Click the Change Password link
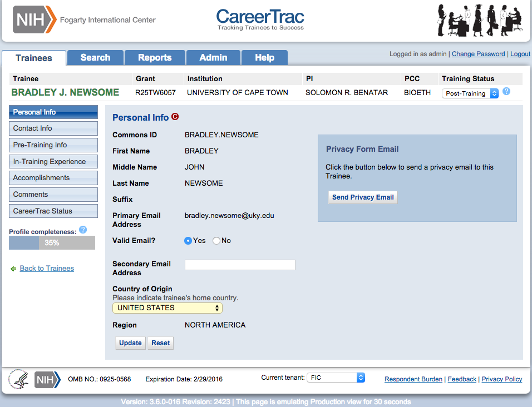The height and width of the screenshot is (407, 532). tap(478, 54)
